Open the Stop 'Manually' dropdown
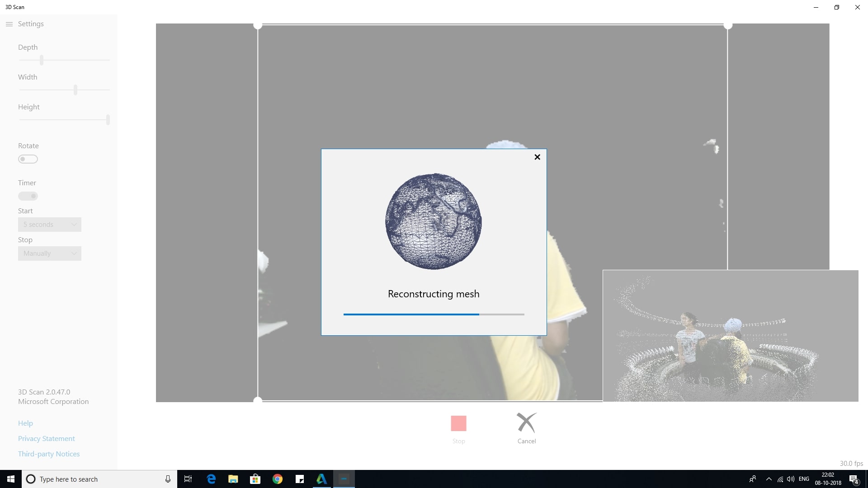 point(50,253)
